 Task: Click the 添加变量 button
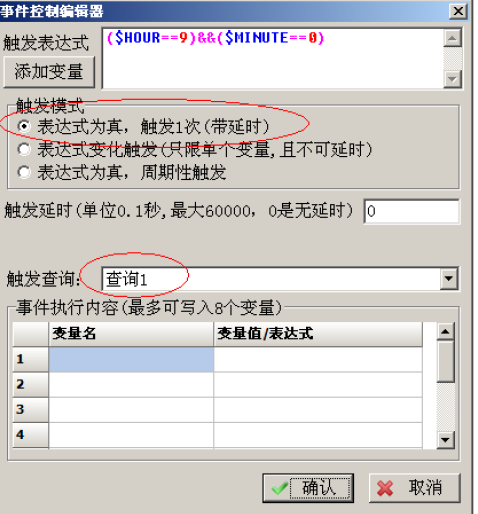pyautogui.click(x=49, y=72)
